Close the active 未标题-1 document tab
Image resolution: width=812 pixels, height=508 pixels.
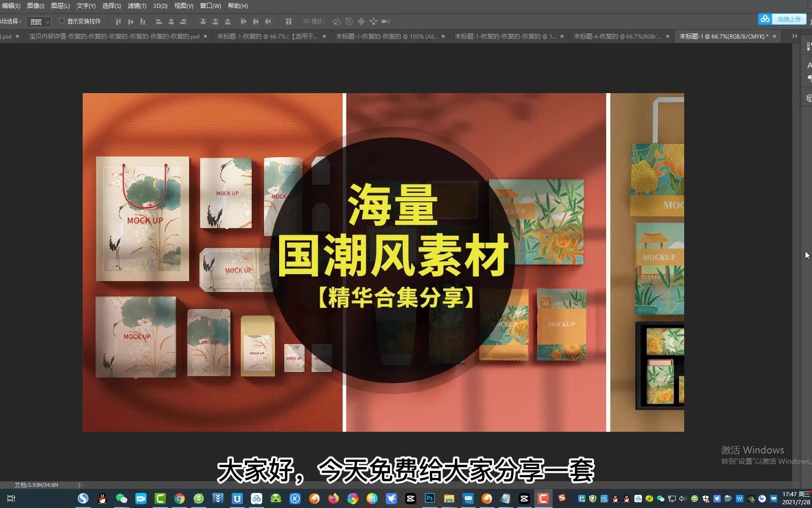click(x=774, y=36)
